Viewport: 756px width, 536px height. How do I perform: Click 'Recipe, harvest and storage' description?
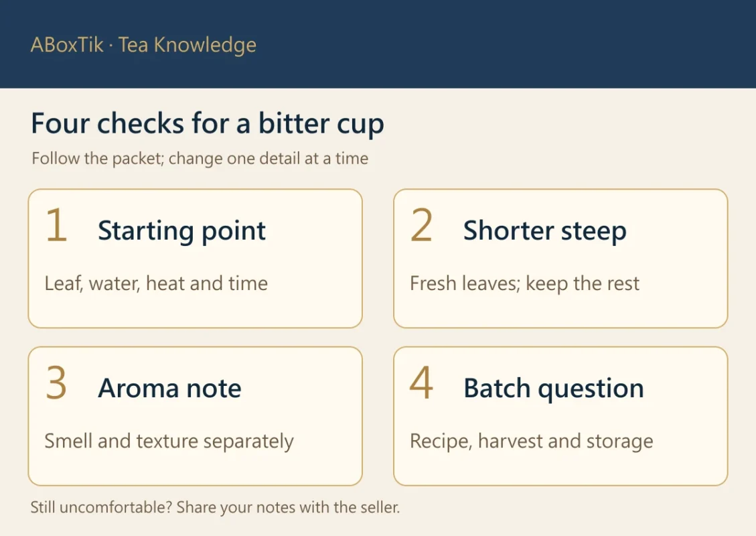coord(531,442)
